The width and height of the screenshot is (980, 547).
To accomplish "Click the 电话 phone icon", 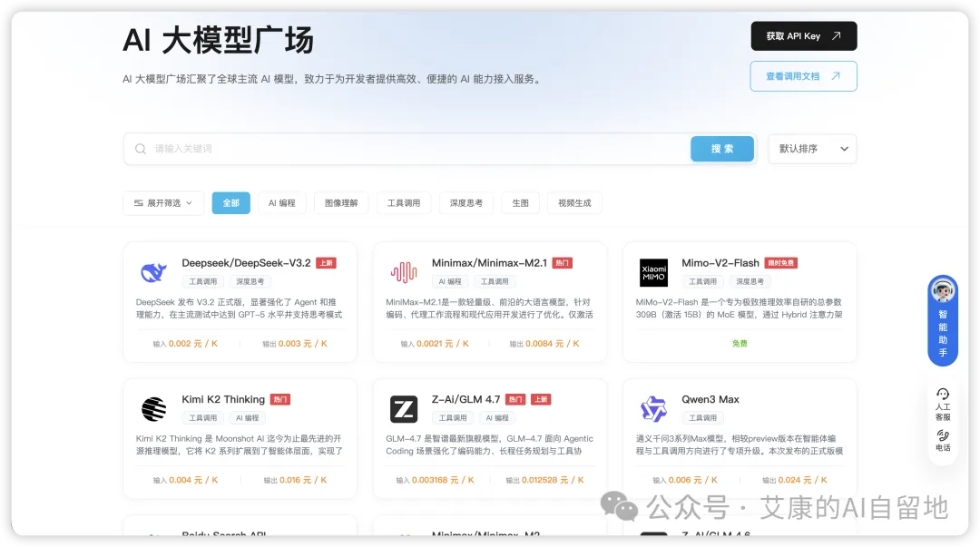I will 943,435.
